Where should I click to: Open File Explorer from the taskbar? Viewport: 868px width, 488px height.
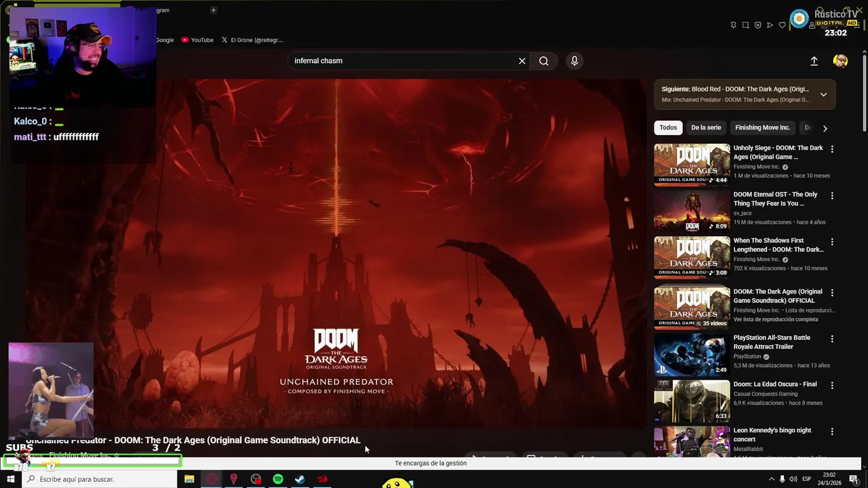189,479
